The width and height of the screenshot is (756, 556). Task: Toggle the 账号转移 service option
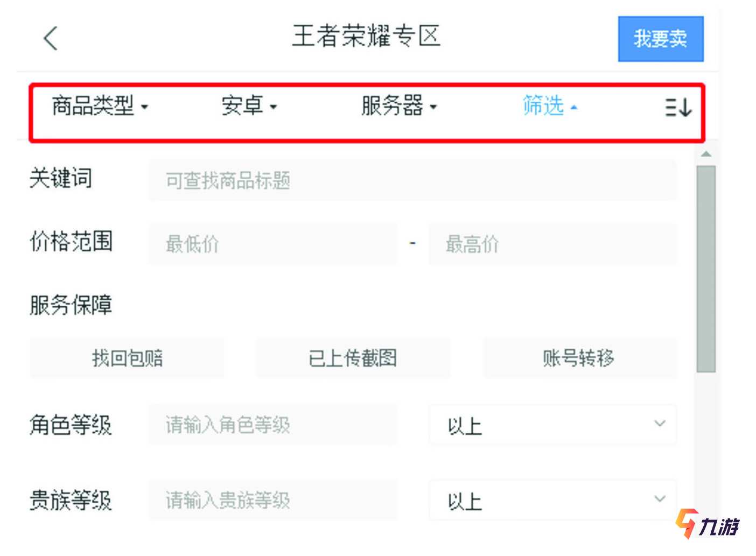pos(579,358)
